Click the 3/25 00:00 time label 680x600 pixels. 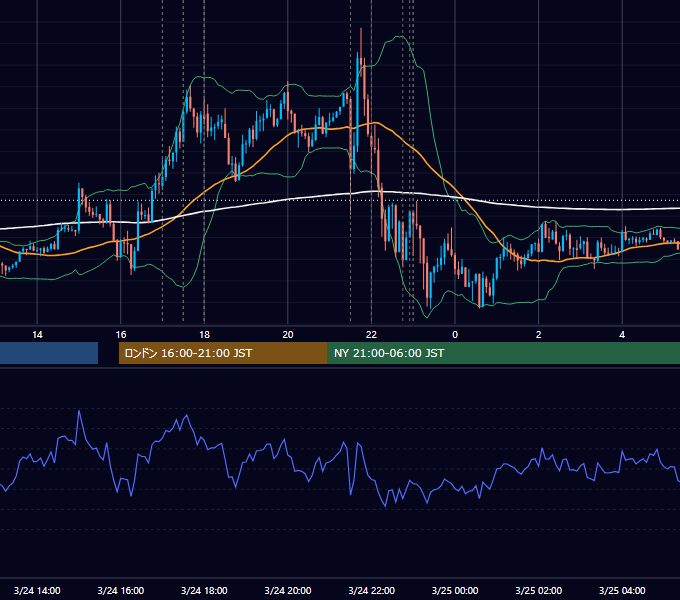point(455,590)
